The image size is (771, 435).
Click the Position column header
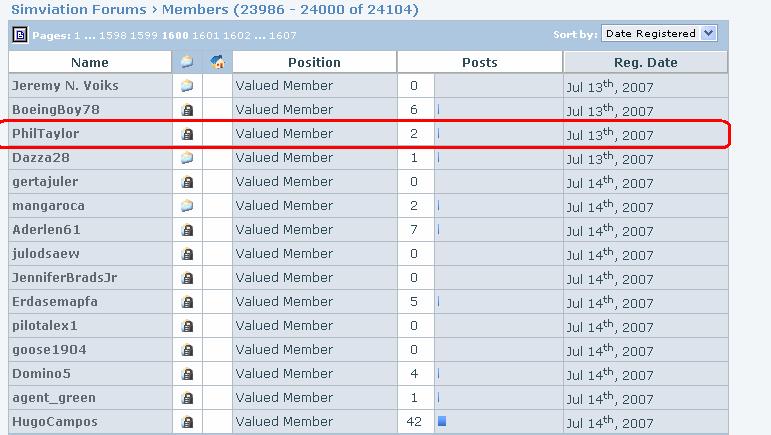click(x=314, y=62)
